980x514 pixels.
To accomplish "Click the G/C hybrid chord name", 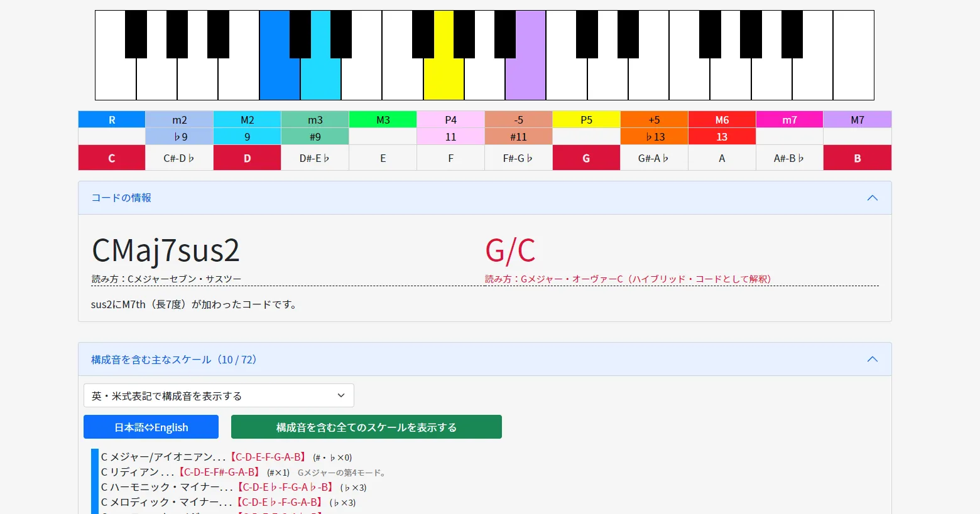I will pyautogui.click(x=510, y=250).
